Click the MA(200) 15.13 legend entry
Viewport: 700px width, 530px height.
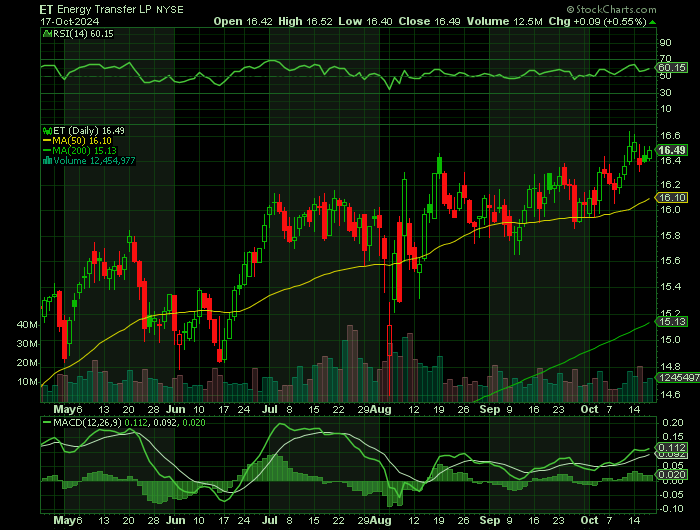click(x=84, y=150)
